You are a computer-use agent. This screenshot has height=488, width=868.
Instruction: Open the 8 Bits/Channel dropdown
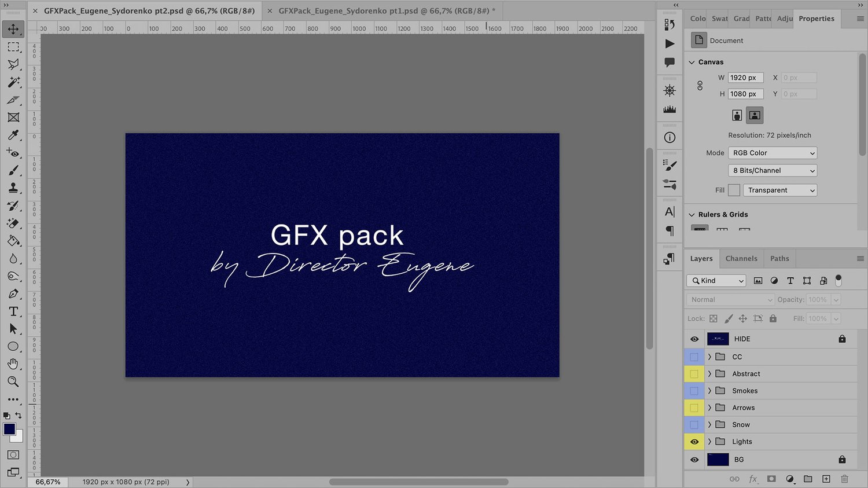pyautogui.click(x=773, y=171)
